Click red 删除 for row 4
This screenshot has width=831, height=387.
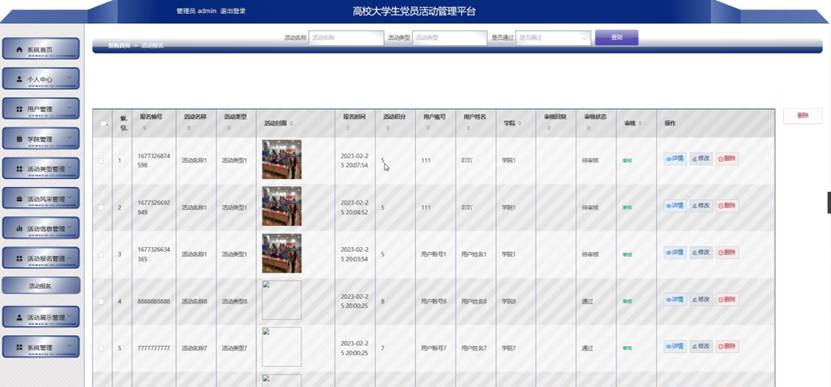point(727,300)
